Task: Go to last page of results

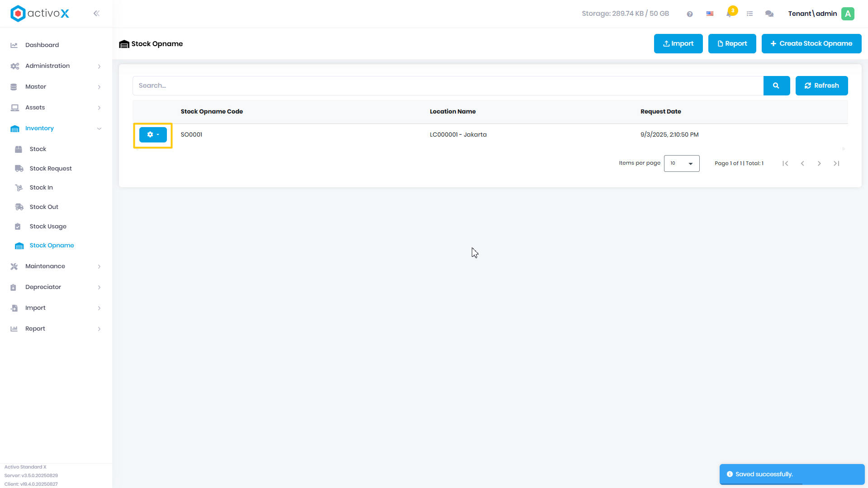Action: (x=836, y=164)
